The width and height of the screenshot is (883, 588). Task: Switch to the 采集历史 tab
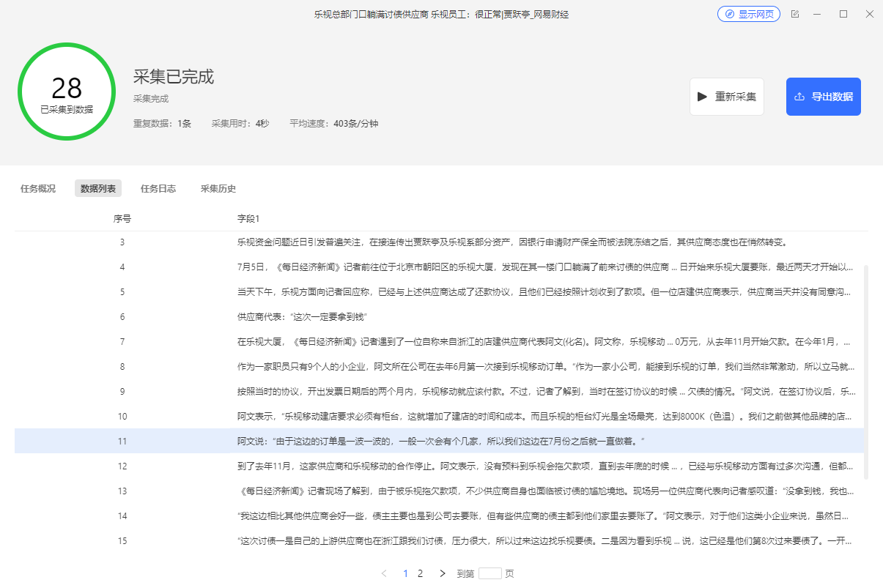pyautogui.click(x=218, y=188)
